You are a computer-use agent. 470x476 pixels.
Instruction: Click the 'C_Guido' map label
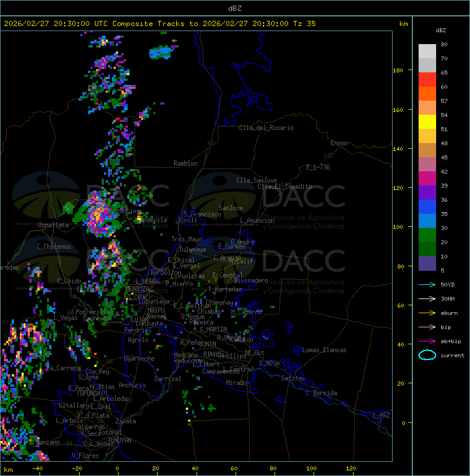[x=69, y=281]
